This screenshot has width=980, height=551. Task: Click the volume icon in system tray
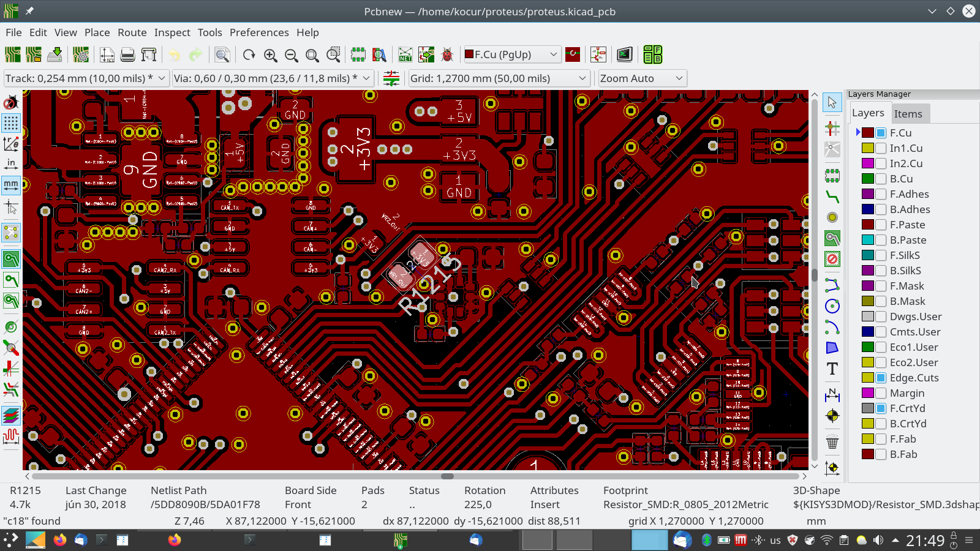[x=878, y=540]
